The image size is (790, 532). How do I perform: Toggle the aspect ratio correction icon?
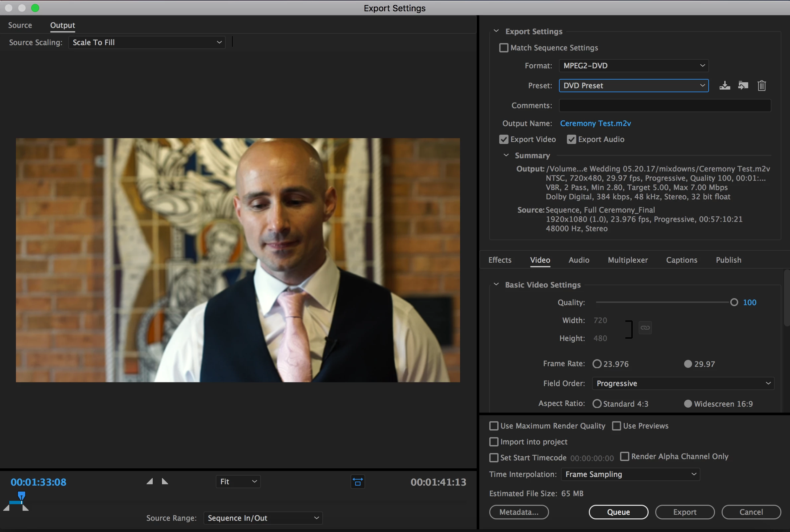(x=357, y=482)
